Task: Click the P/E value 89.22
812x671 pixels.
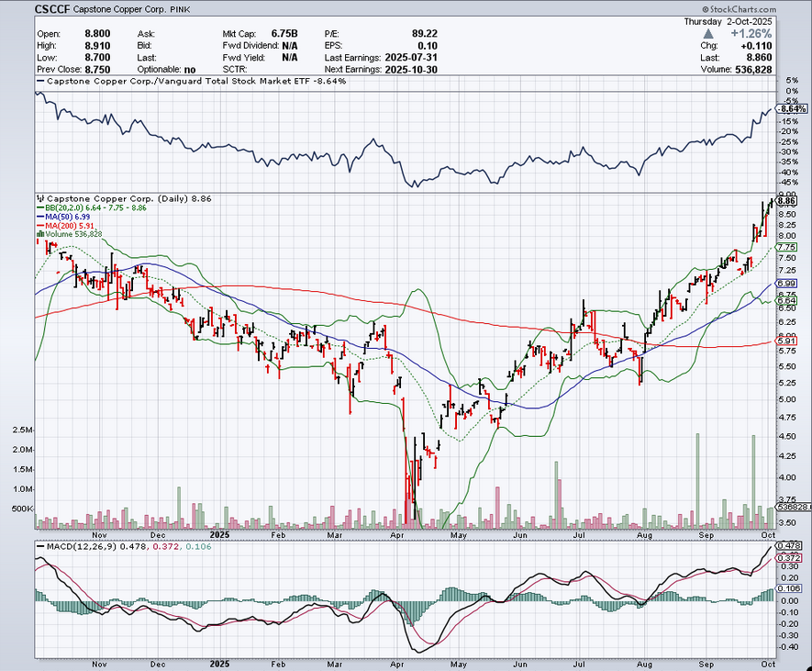Action: 425,34
